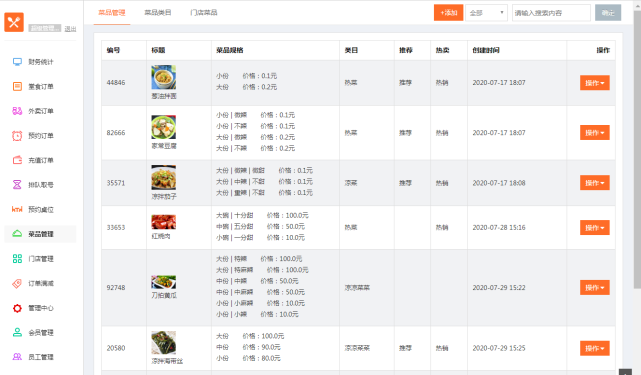Open 充值订单 via its wallet icon

pyautogui.click(x=17, y=160)
